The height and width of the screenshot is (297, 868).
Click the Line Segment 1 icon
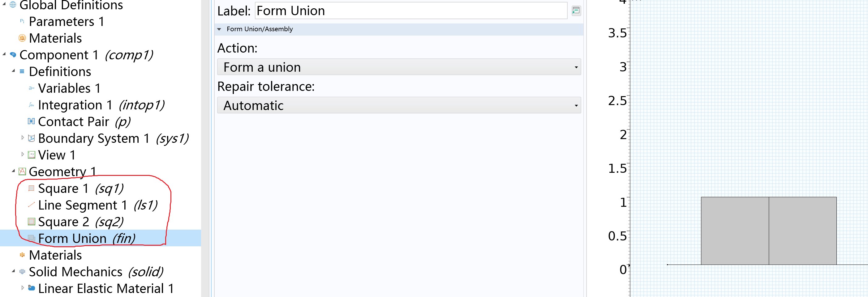click(x=31, y=205)
